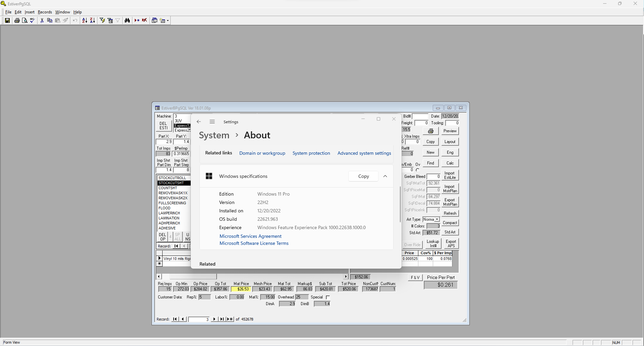The width and height of the screenshot is (644, 346).
Task: Run the spelling checker
Action: [x=32, y=20]
